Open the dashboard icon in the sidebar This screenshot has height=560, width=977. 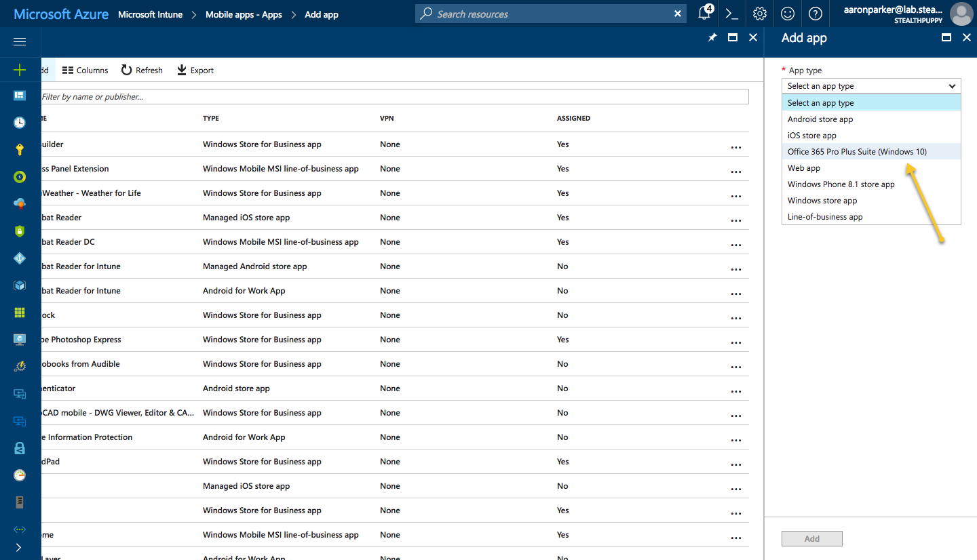[x=20, y=96]
